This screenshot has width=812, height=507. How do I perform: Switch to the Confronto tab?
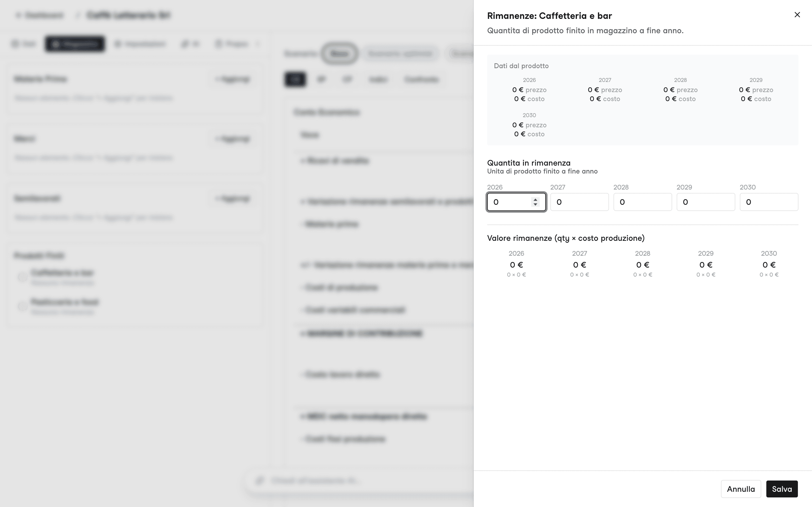coord(422,79)
